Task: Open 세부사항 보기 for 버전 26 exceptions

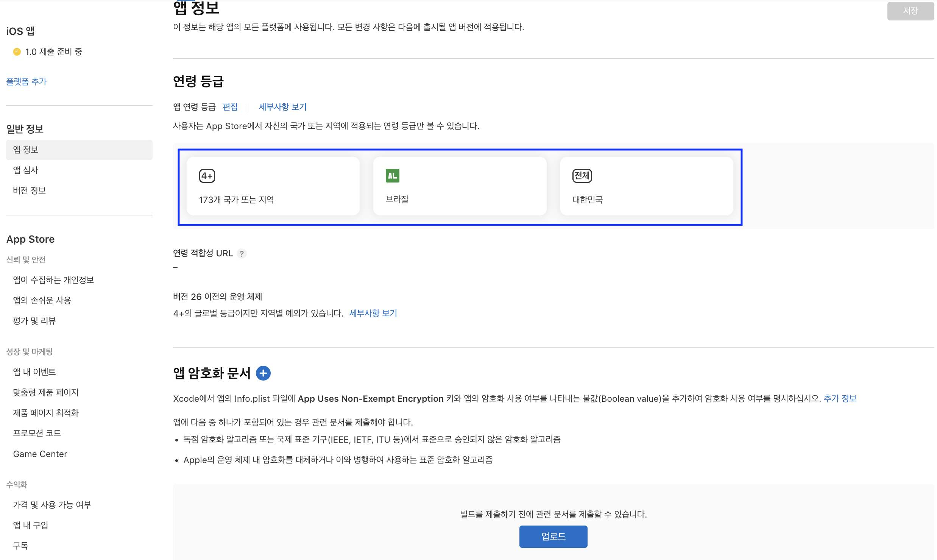Action: 373,313
